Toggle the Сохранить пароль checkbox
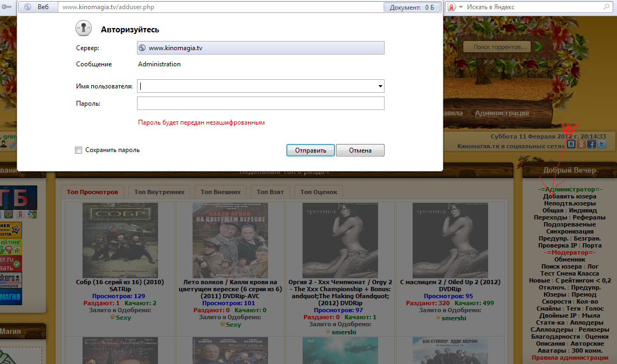 (78, 150)
